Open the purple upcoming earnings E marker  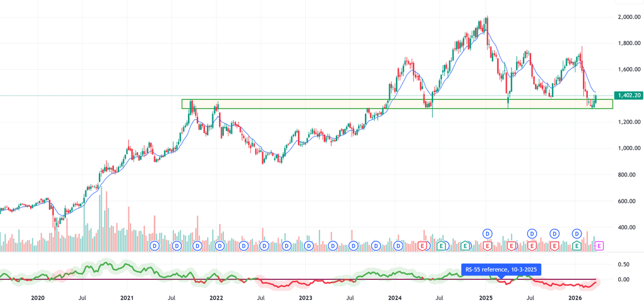click(x=599, y=245)
